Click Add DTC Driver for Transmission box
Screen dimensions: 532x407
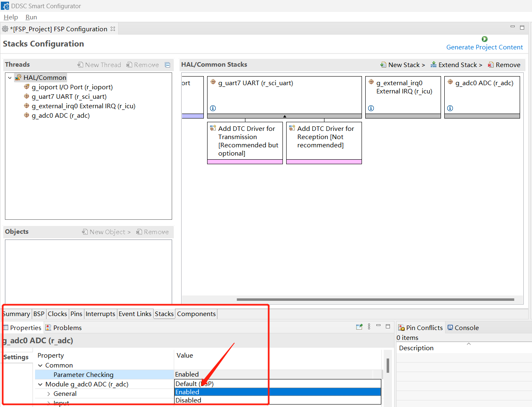[245, 143]
